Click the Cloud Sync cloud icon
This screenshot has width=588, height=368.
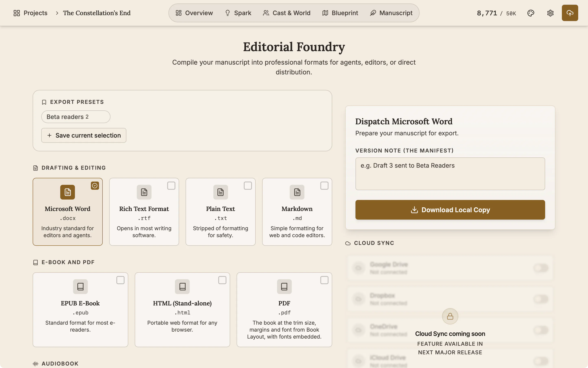348,243
